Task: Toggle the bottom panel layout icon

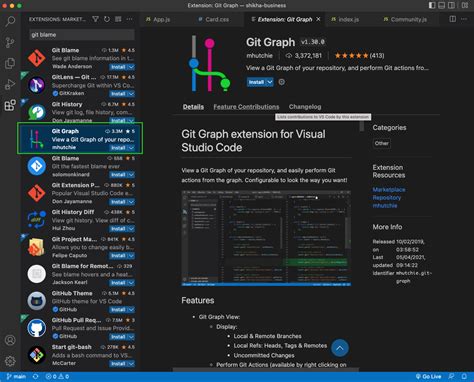Action: coord(442,5)
